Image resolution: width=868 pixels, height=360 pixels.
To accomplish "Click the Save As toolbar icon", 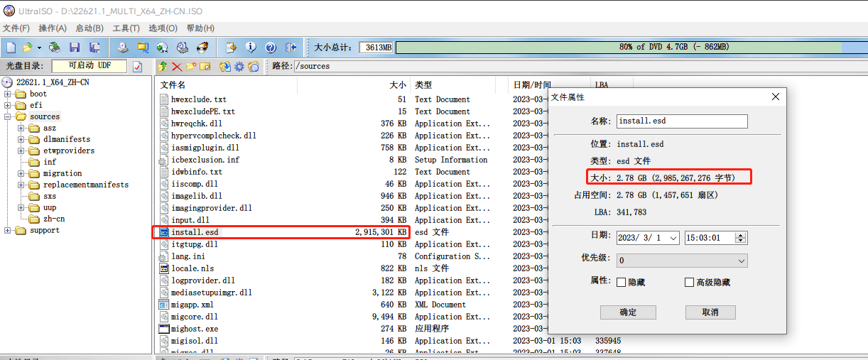I will (x=94, y=48).
